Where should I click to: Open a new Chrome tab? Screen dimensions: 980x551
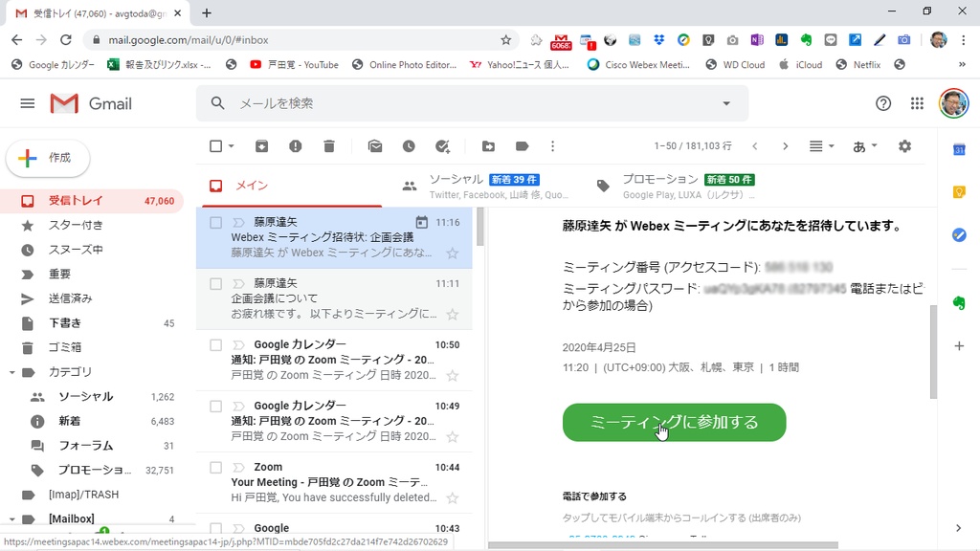(207, 12)
